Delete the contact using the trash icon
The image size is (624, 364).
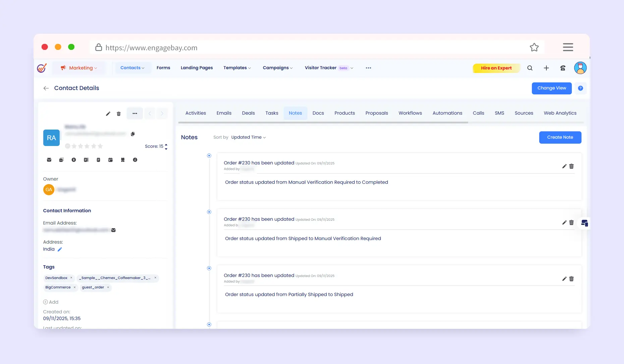119,114
